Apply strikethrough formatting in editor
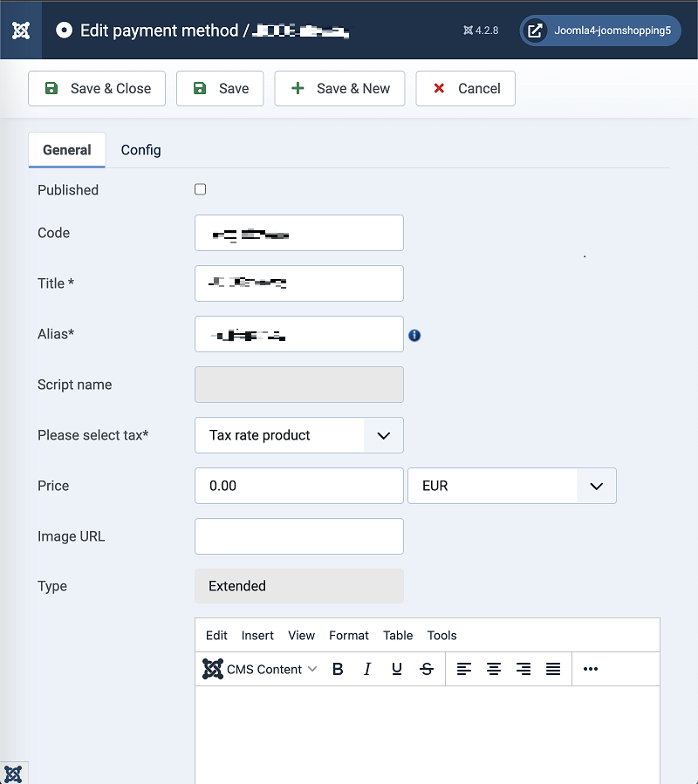Screen dimensions: 698x784 427,669
